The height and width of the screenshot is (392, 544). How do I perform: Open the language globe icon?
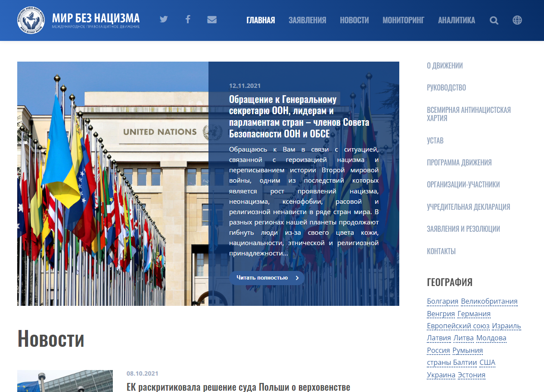517,20
